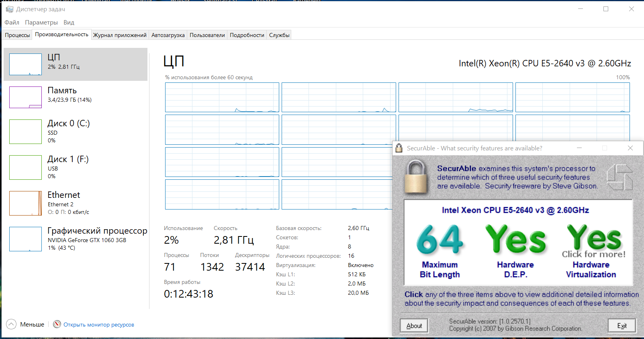Click the 100% graph scale label

pos(623,77)
